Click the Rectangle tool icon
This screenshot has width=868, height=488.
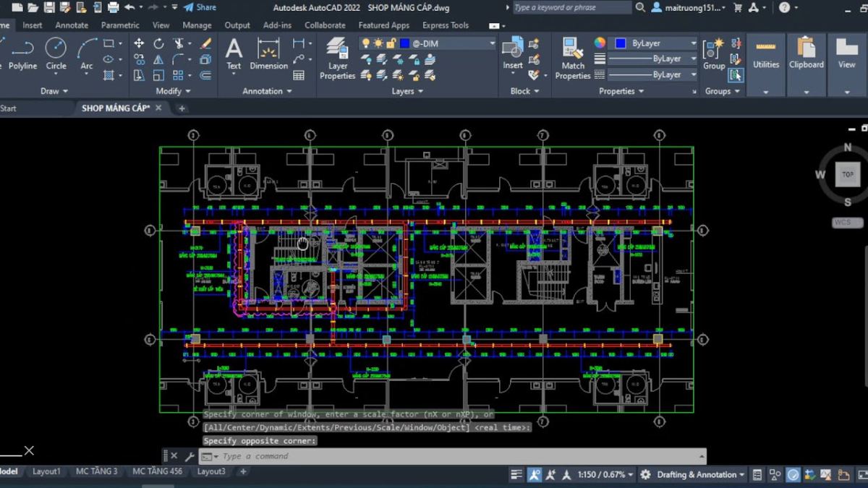pyautogui.click(x=109, y=43)
